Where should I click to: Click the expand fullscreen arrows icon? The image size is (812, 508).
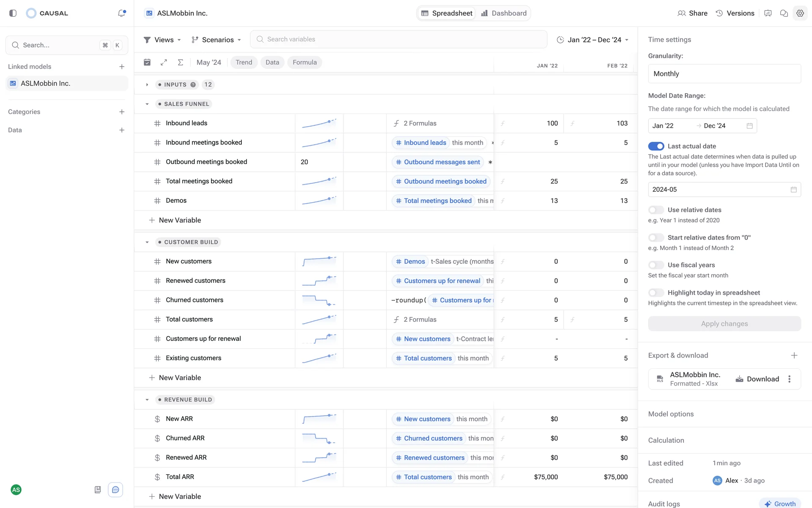[164, 63]
